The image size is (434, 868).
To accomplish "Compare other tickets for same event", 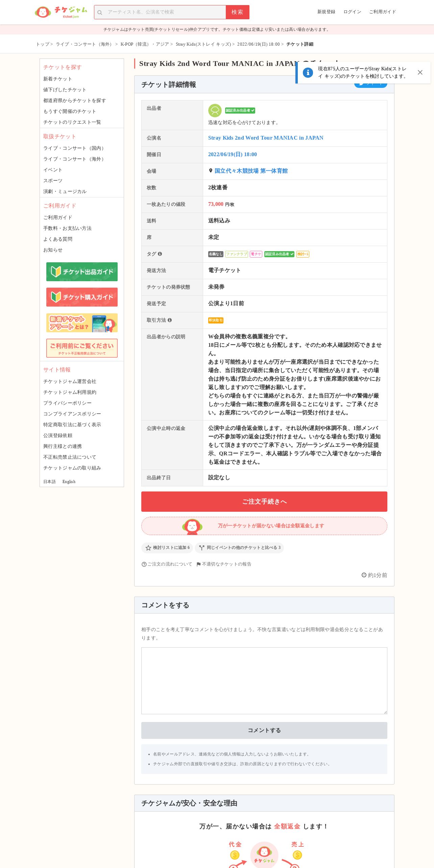I will pyautogui.click(x=239, y=548).
